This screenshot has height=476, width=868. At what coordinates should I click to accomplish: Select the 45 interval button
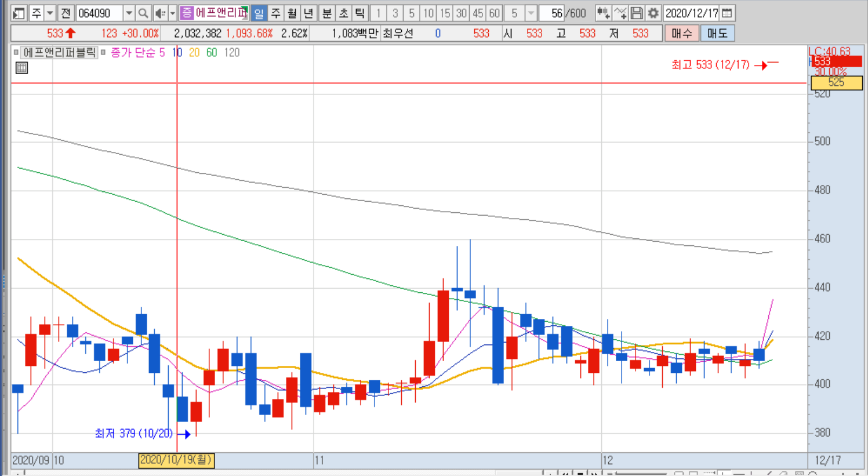tap(478, 13)
